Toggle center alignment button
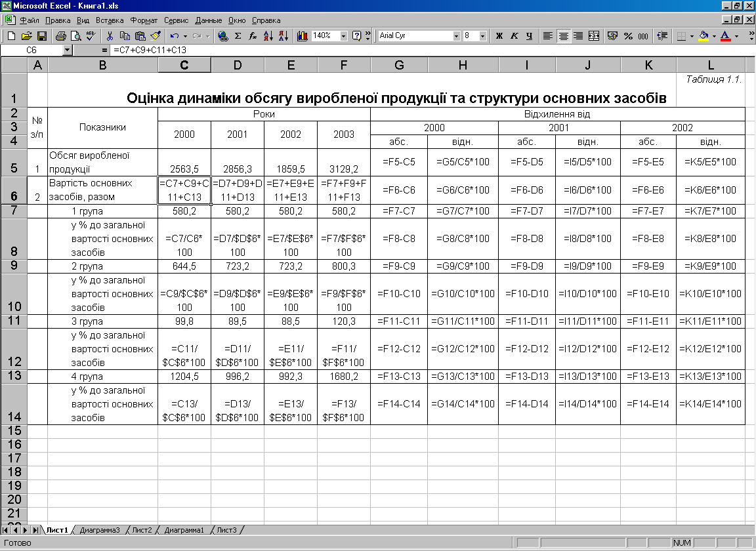 (563, 35)
